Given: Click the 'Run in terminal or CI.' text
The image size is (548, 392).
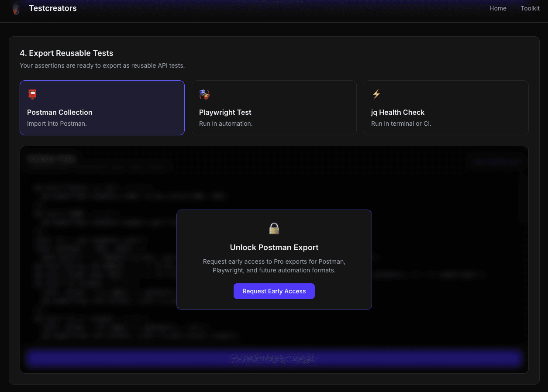Looking at the screenshot, I should (401, 124).
